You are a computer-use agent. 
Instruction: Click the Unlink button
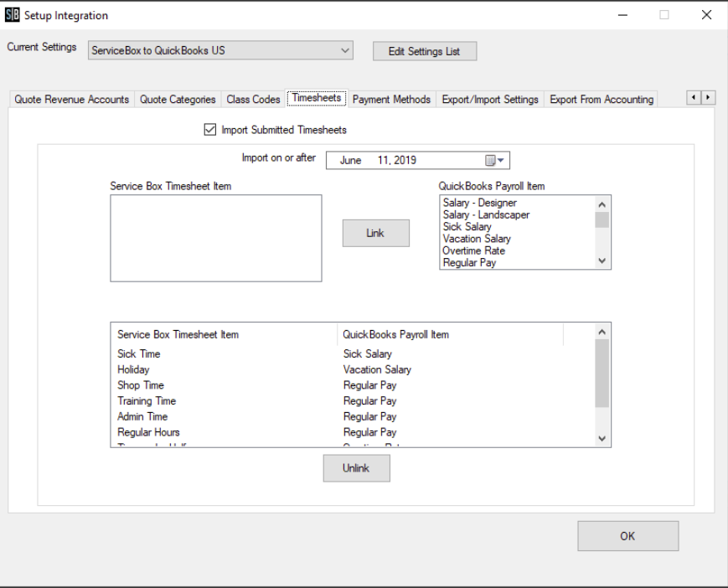(x=356, y=467)
